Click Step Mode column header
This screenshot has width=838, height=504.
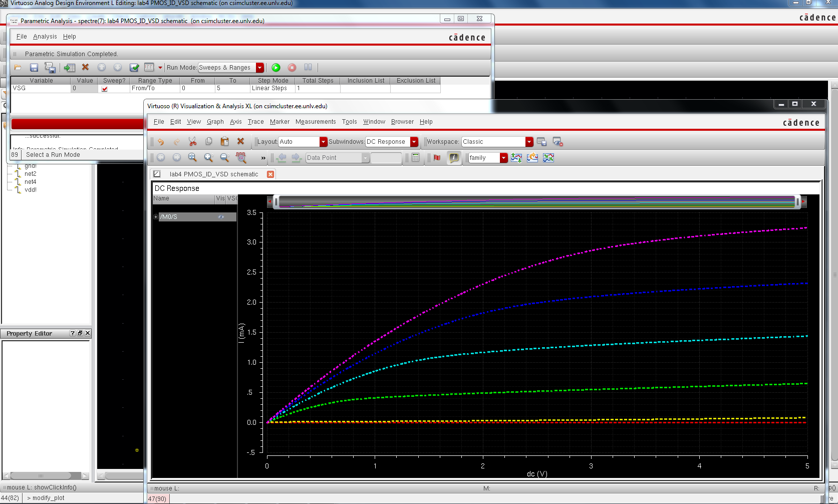[273, 81]
